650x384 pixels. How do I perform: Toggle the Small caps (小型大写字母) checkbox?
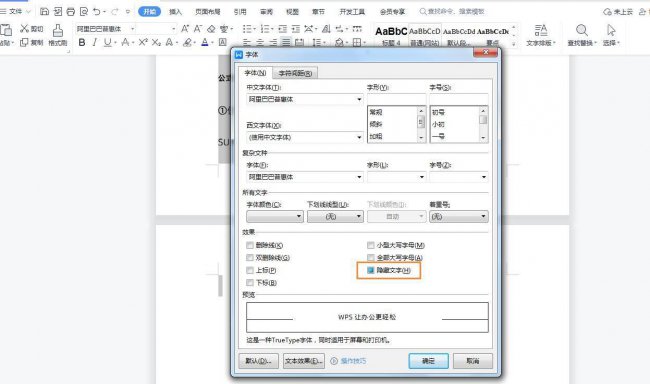click(x=371, y=245)
